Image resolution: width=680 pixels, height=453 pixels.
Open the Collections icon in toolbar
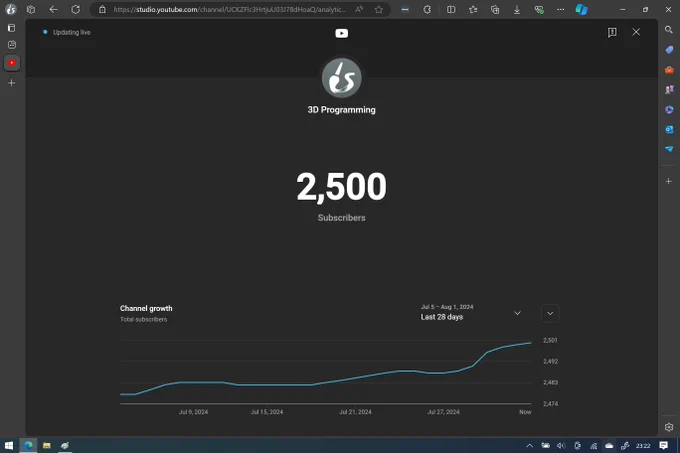tap(495, 9)
